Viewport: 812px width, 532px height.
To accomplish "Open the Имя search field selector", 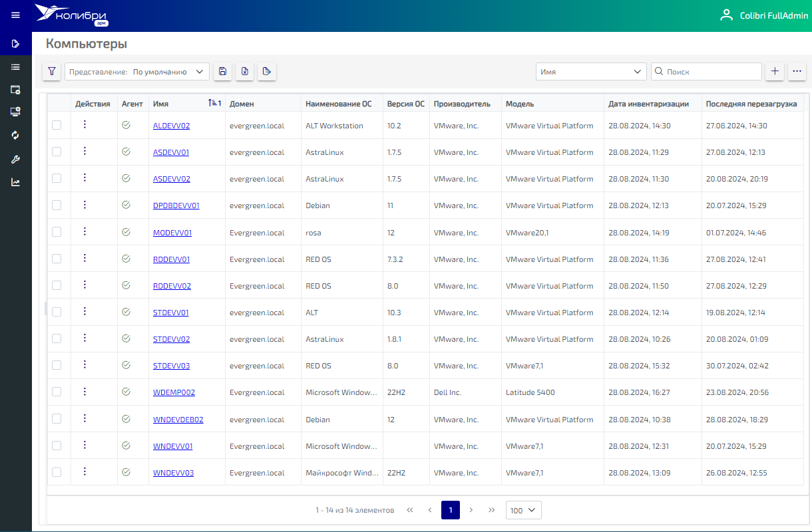I will click(590, 72).
